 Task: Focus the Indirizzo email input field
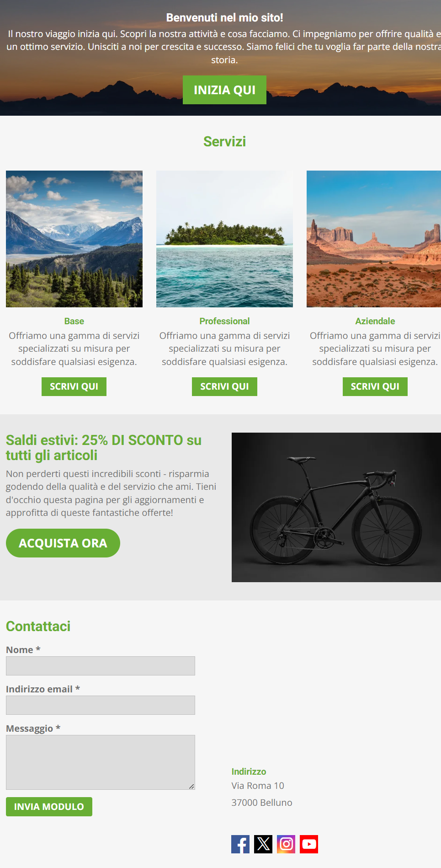click(101, 705)
